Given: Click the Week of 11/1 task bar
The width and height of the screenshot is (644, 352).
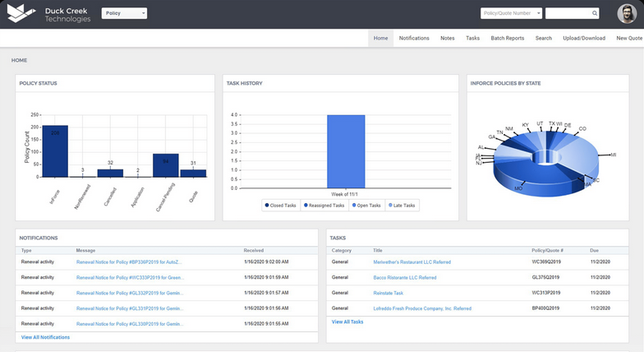Looking at the screenshot, I should point(346,151).
